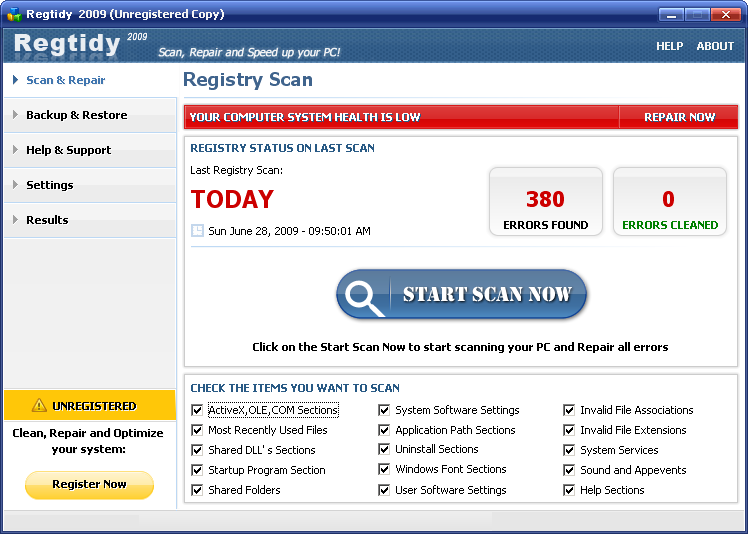This screenshot has width=748, height=534.
Task: Click the Last Registry Scan label
Action: click(x=237, y=170)
